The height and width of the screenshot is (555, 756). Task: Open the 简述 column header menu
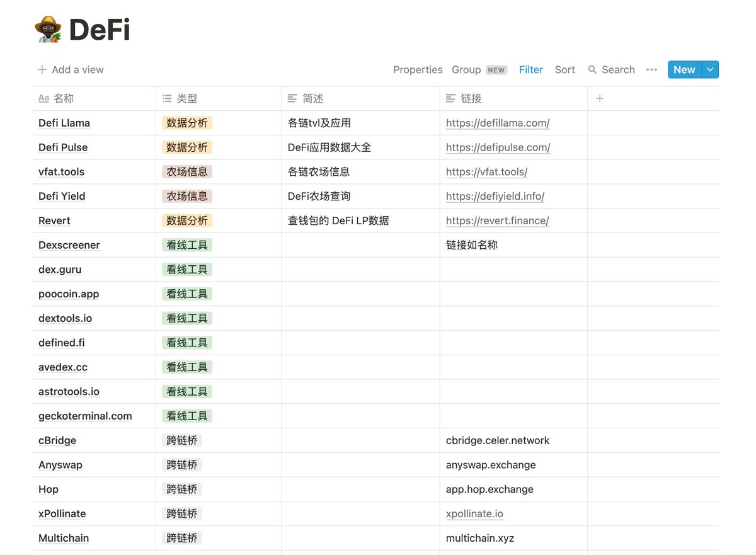(x=360, y=98)
